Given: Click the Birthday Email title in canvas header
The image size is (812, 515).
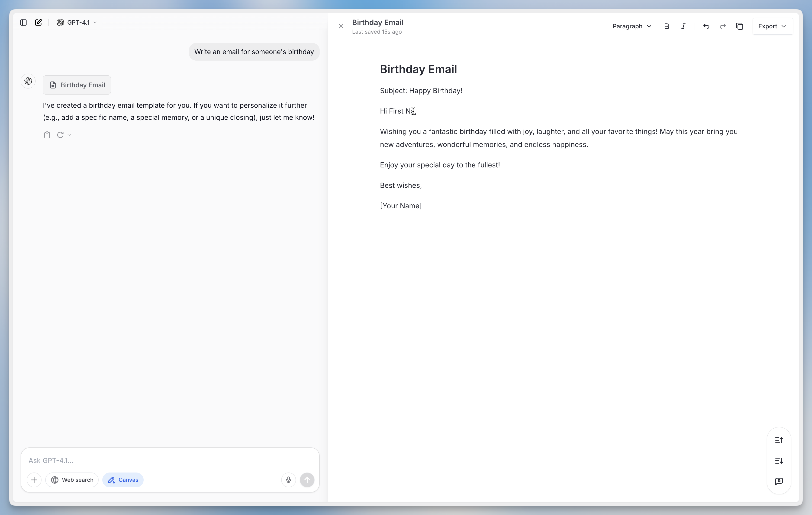Looking at the screenshot, I should click(378, 22).
